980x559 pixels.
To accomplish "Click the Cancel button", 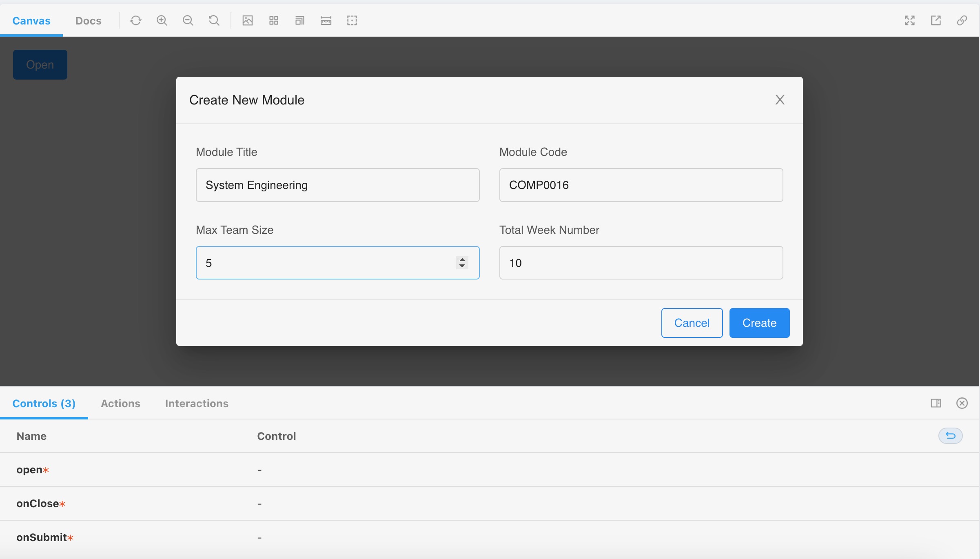I will (x=692, y=323).
